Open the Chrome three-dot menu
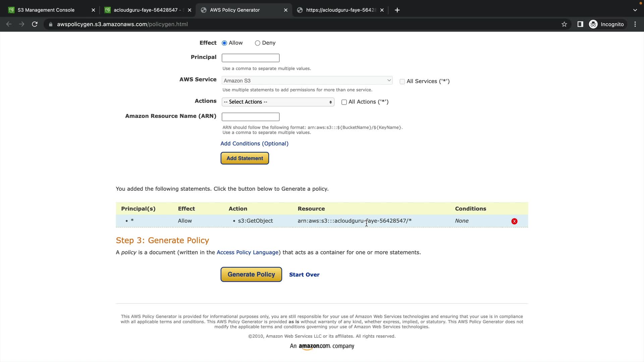 [635, 24]
